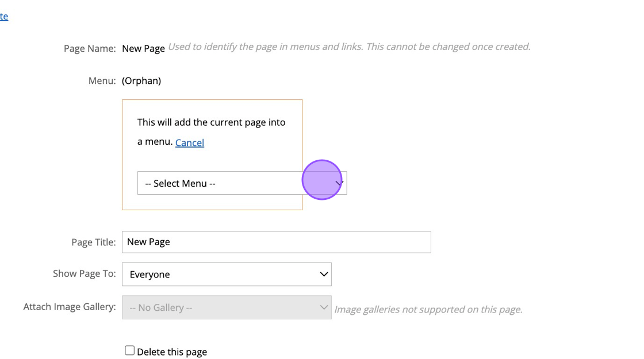Screen dimensions: 644x359
Task: Click into the Page Title text field
Action: click(x=276, y=242)
